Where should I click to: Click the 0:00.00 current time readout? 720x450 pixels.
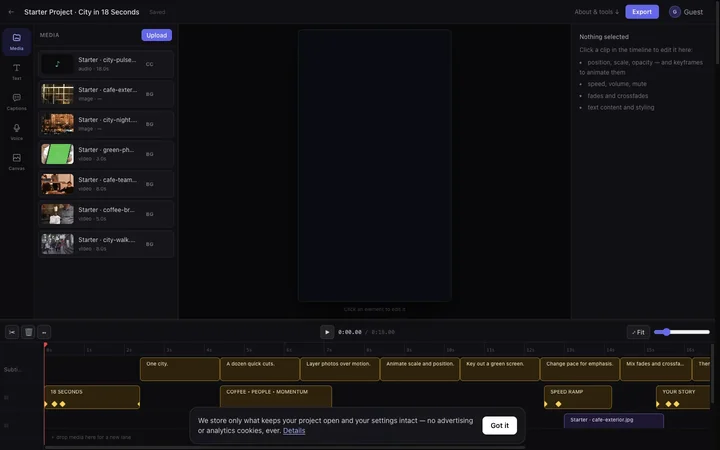[350, 332]
